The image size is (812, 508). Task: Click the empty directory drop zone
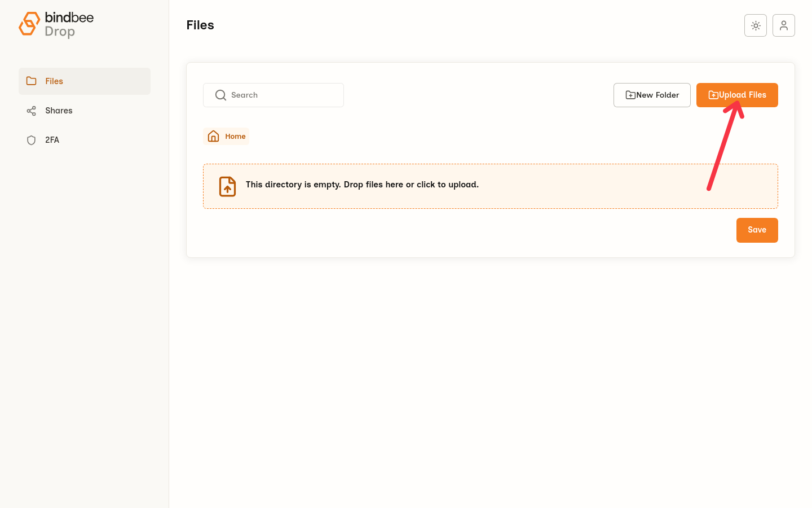[491, 186]
